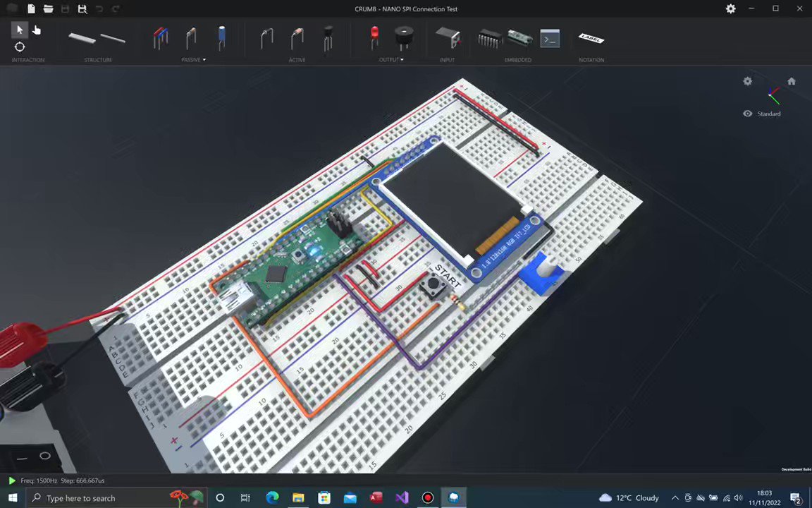Open the view settings gear in viewport
This screenshot has height=508, width=812.
click(747, 81)
